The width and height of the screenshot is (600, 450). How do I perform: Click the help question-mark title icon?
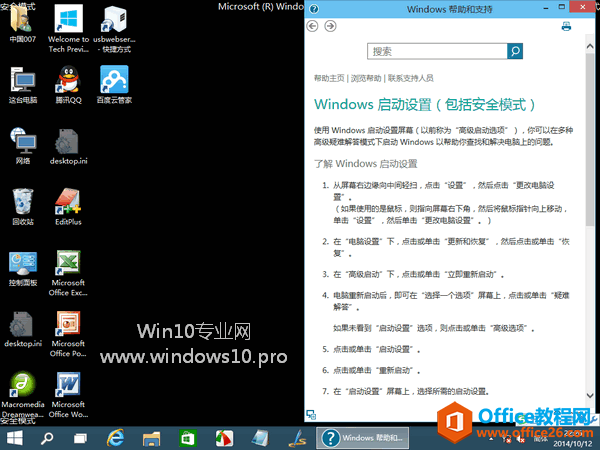pos(314,8)
